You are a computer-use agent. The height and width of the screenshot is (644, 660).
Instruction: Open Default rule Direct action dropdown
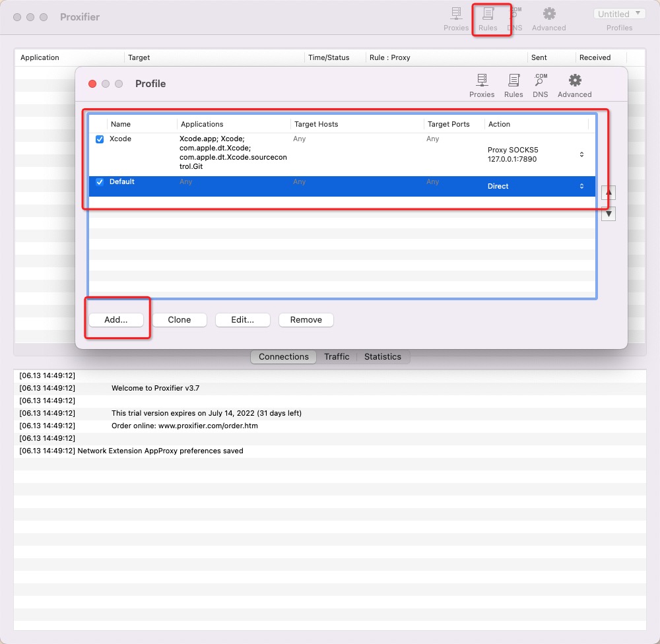coord(581,186)
